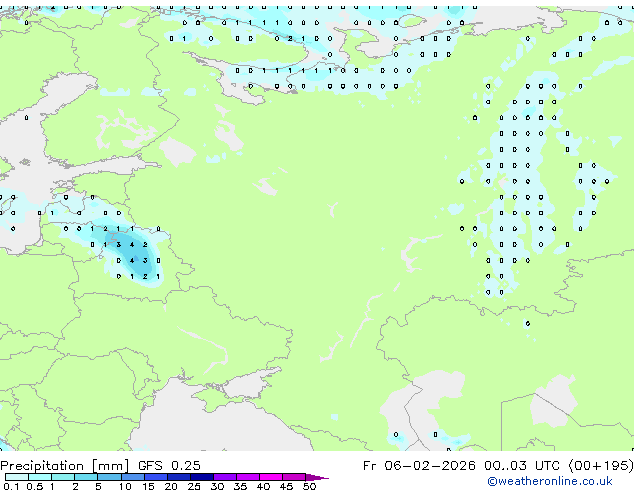This screenshot has width=634, height=490.
Task: Click the 'Fr 06-02-2026' date text
Action: 419,466
